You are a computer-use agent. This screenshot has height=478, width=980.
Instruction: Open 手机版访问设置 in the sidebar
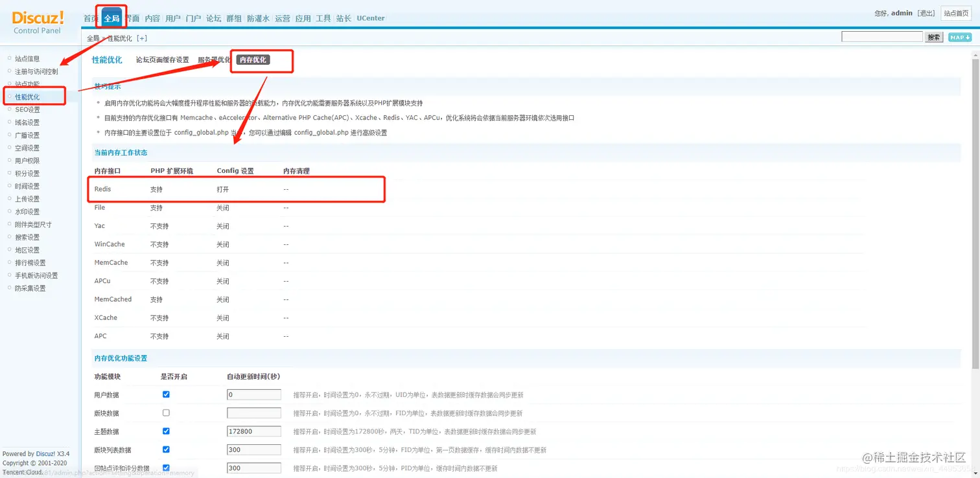pos(36,276)
